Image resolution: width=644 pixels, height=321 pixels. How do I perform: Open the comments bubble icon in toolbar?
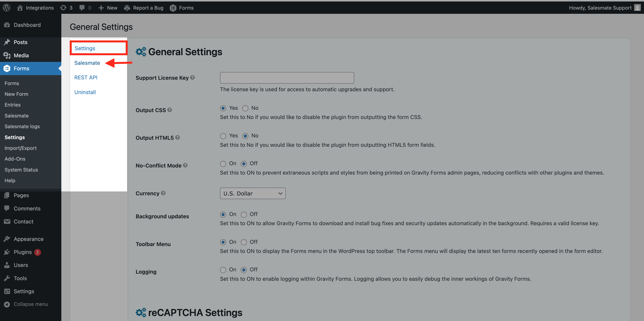[82, 8]
